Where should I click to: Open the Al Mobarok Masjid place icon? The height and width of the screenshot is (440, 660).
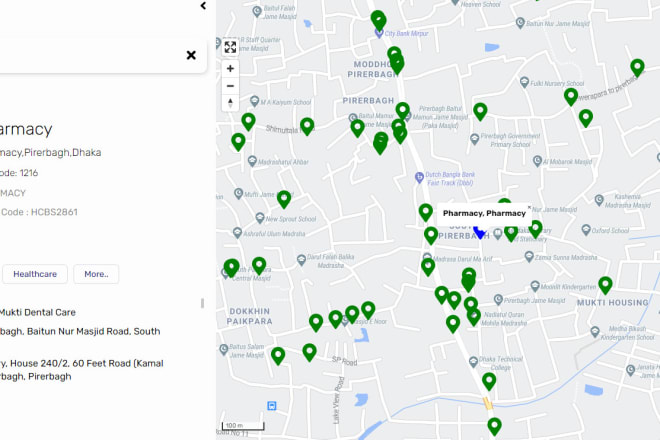click(538, 160)
